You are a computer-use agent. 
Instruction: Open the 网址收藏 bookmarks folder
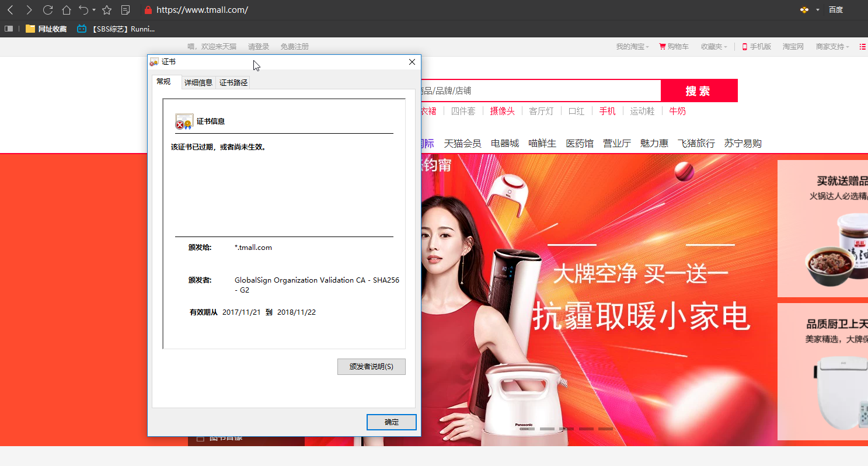46,29
